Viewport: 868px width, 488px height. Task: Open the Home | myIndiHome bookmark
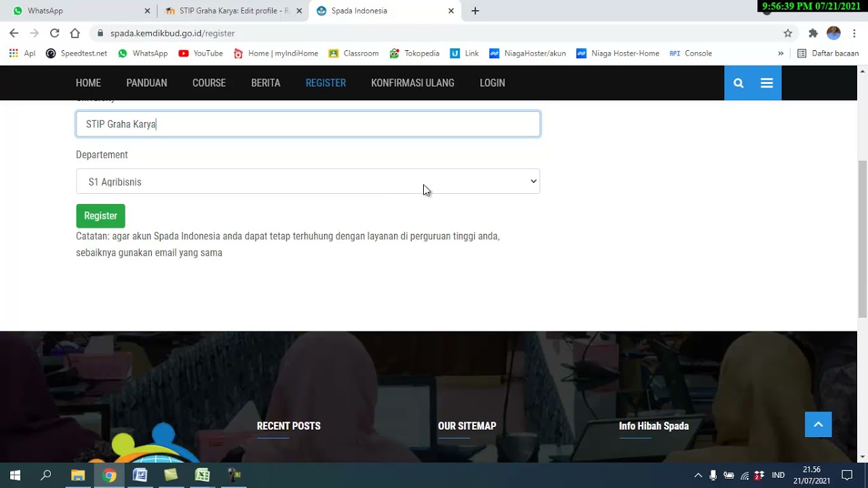(x=275, y=53)
